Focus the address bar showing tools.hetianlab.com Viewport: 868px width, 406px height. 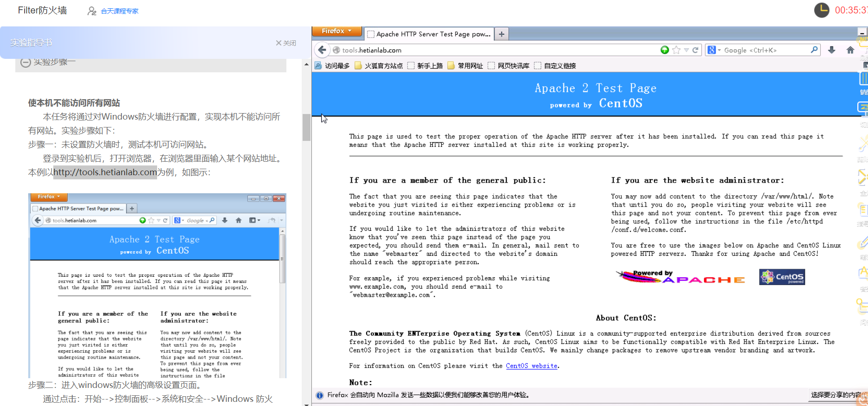tap(496, 50)
